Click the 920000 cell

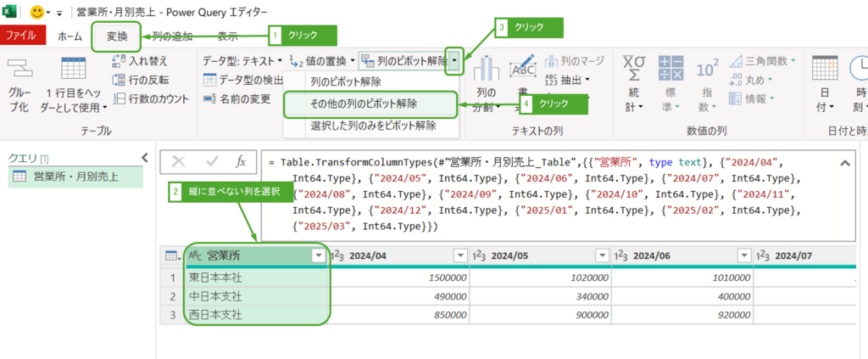coord(682,315)
